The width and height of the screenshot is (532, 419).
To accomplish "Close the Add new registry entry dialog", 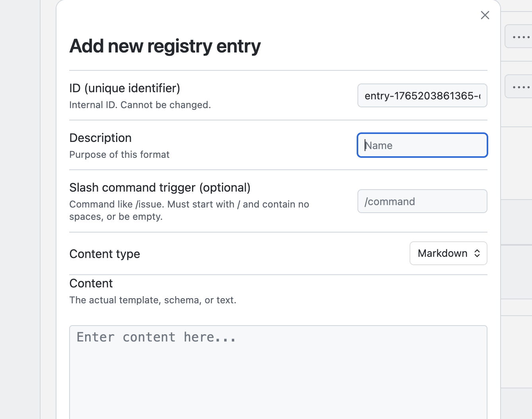I will (x=485, y=15).
